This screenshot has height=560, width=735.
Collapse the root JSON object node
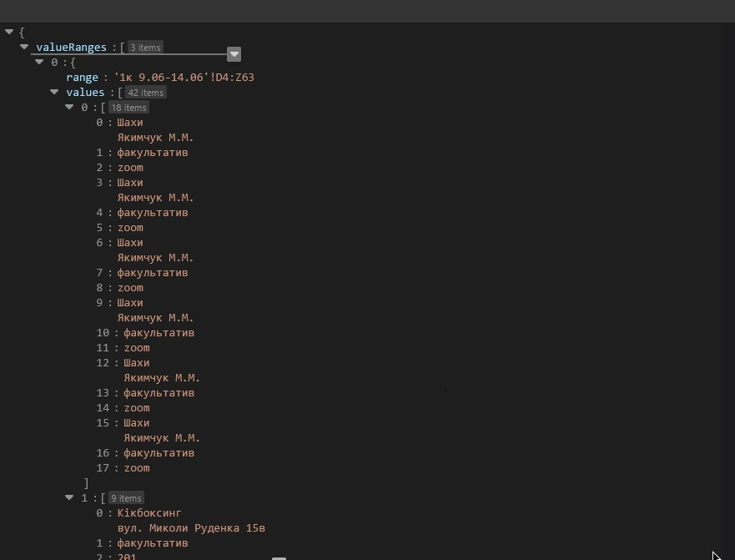9,32
